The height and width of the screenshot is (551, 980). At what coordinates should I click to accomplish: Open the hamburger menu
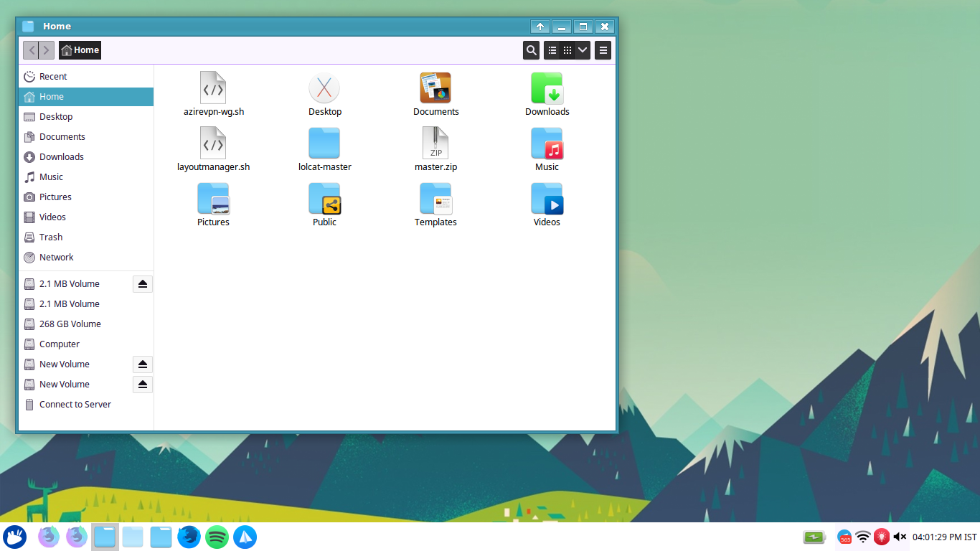(603, 50)
